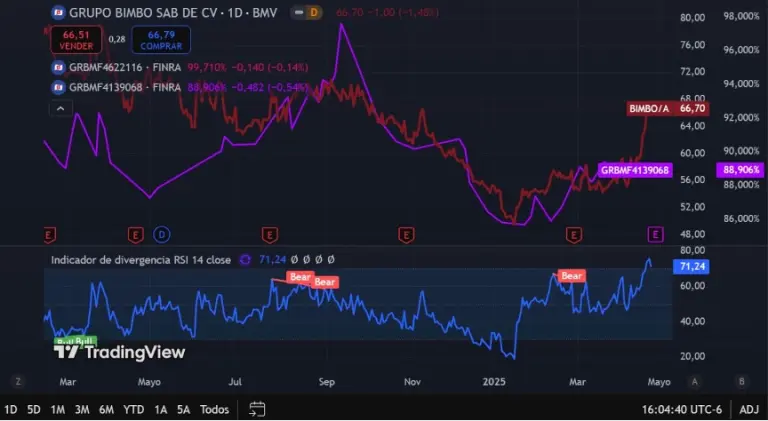
Task: Open the go-to-date calendar icon
Action: [x=257, y=409]
